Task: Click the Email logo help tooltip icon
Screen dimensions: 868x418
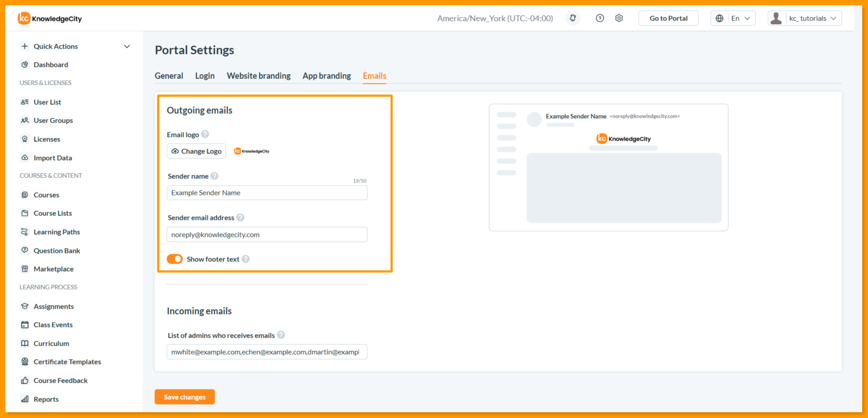Action: coord(205,134)
